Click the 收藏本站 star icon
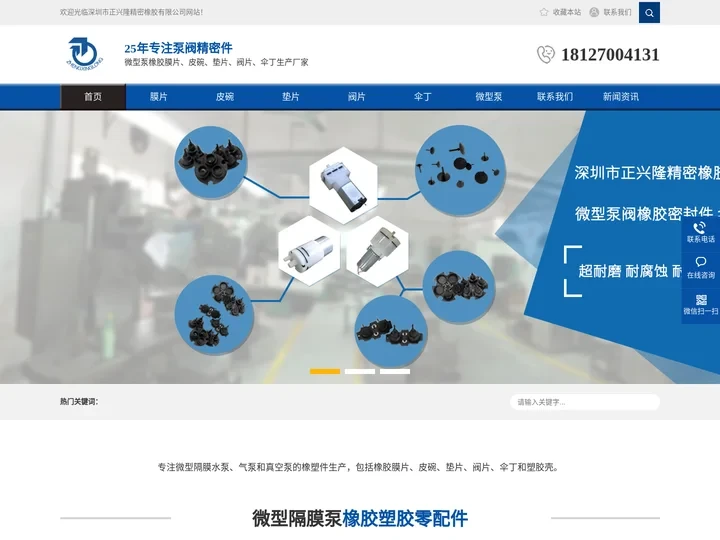This screenshot has height=540, width=720. (x=544, y=13)
